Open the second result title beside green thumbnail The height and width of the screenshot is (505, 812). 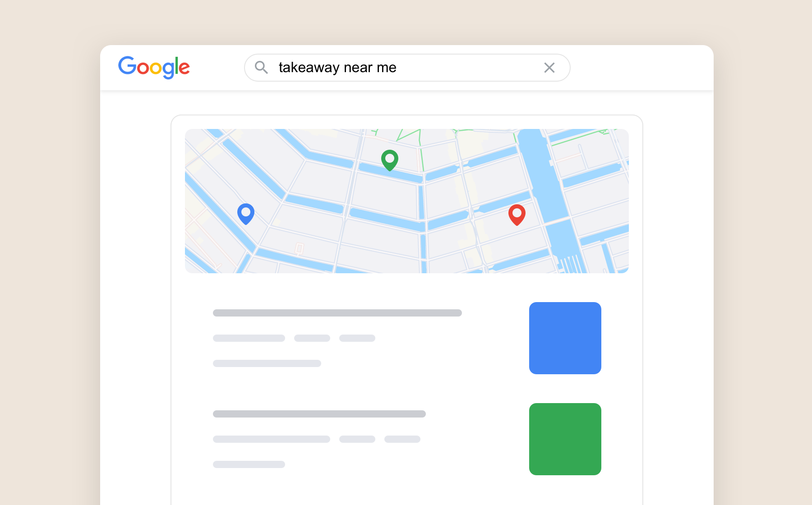(x=319, y=414)
